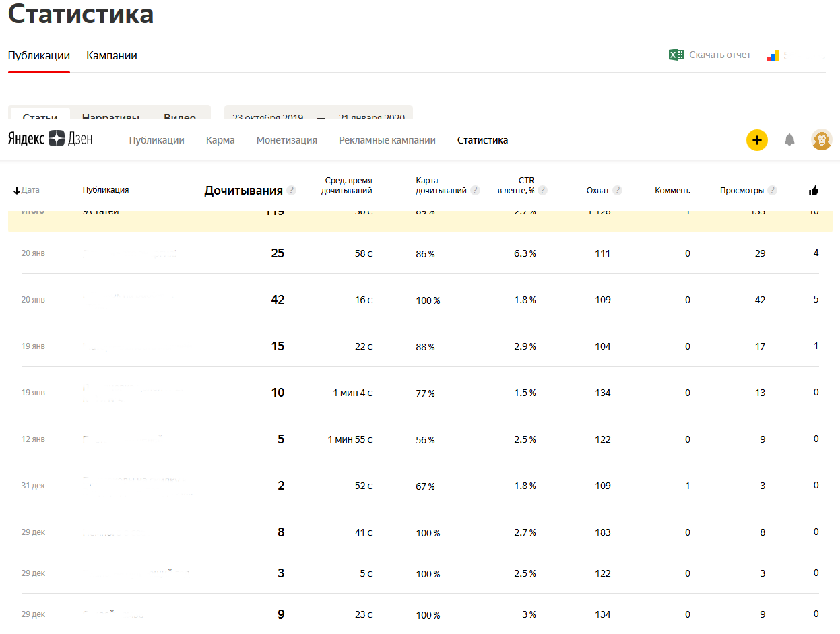Open the notifications bell
Screen dimensions: 840x634
(x=789, y=140)
